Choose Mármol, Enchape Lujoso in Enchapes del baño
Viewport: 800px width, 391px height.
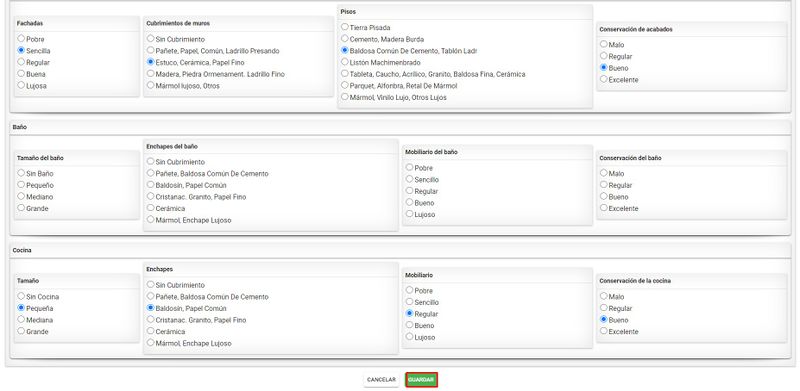tap(151, 220)
